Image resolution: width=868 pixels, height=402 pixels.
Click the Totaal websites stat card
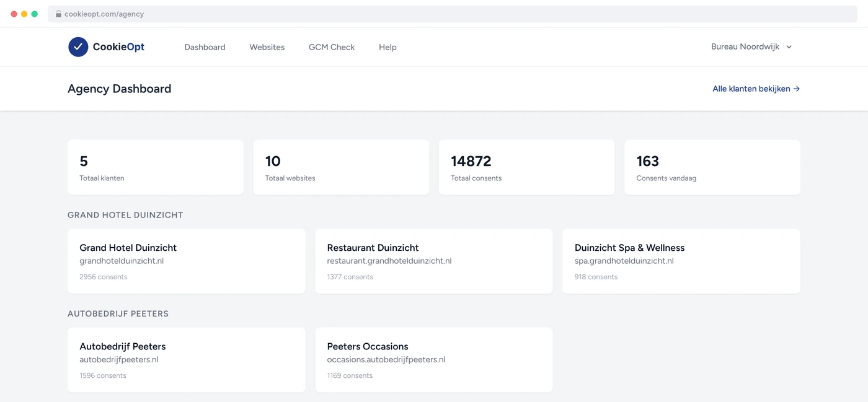click(341, 167)
